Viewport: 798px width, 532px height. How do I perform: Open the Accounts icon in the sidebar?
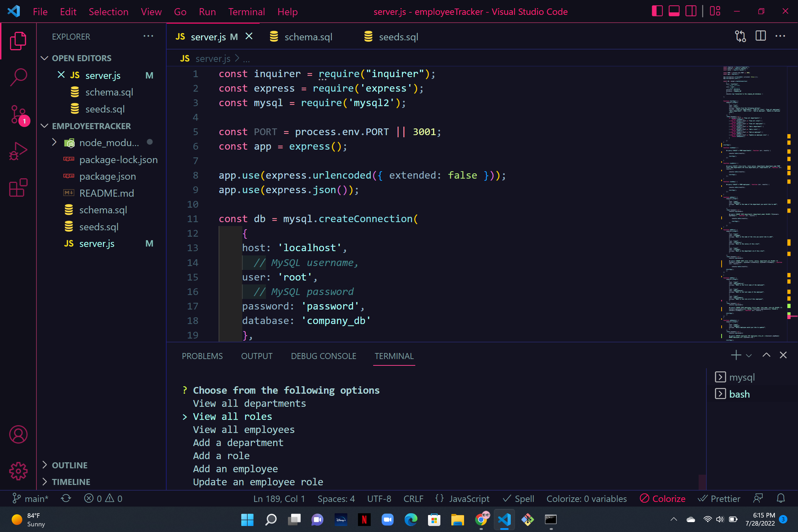click(x=18, y=435)
